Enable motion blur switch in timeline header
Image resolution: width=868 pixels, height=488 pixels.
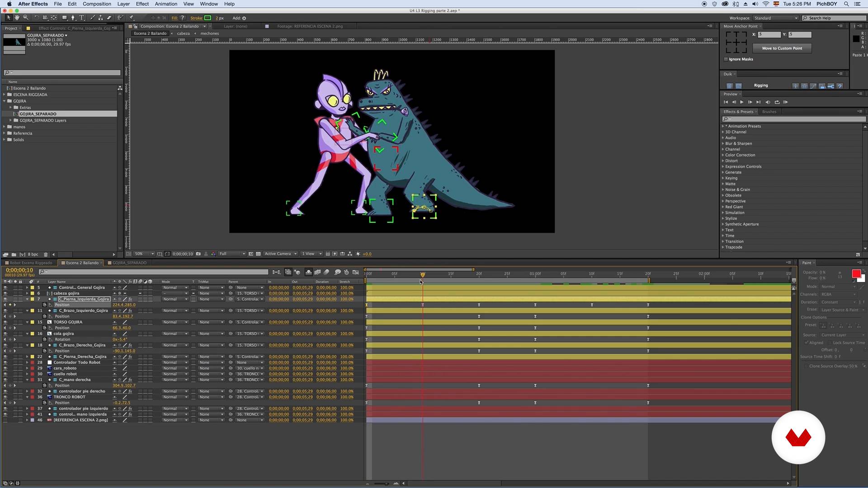(x=326, y=272)
